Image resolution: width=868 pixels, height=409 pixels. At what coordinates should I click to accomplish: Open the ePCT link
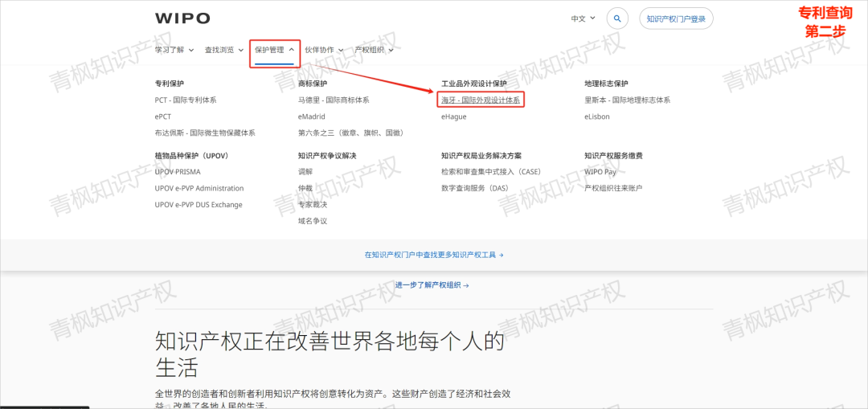(x=162, y=117)
